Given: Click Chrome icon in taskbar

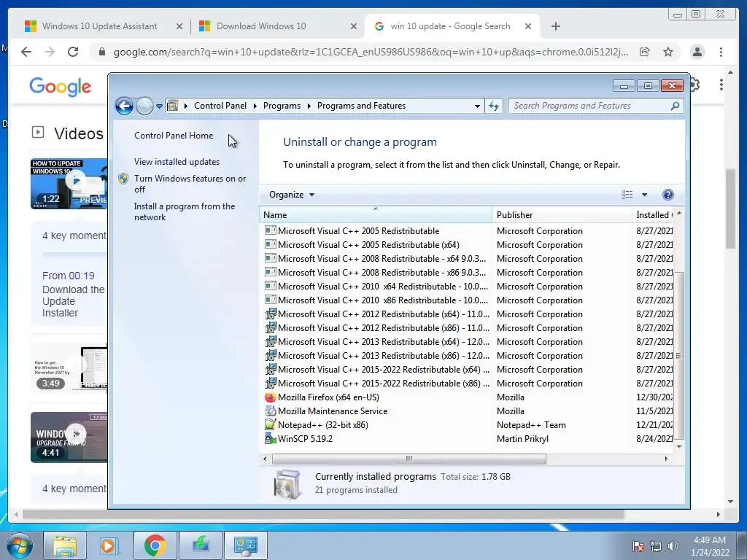Looking at the screenshot, I should click(155, 545).
